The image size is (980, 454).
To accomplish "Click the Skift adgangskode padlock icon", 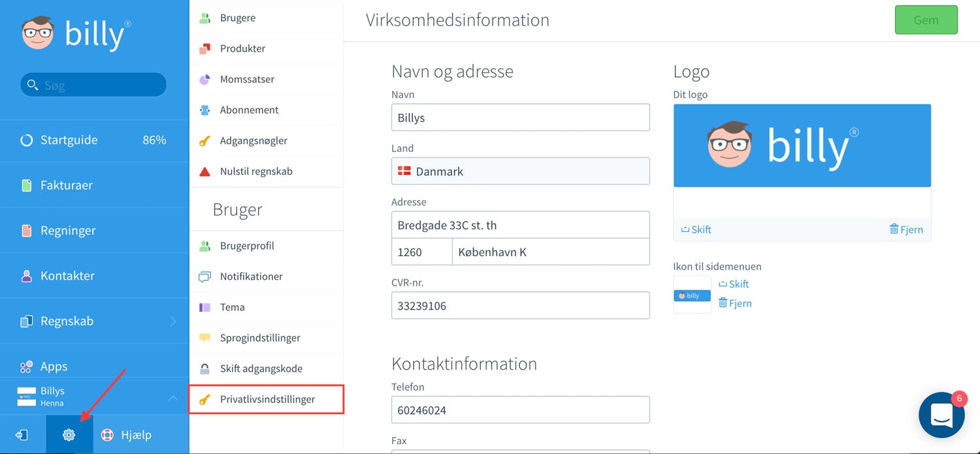I will [x=204, y=369].
